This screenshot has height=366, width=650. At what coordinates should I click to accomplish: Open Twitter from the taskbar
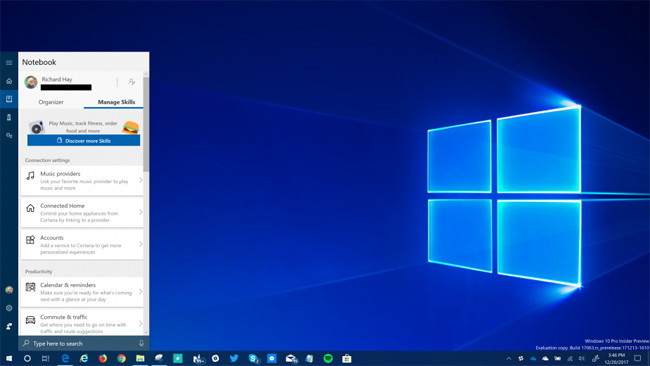tap(234, 358)
